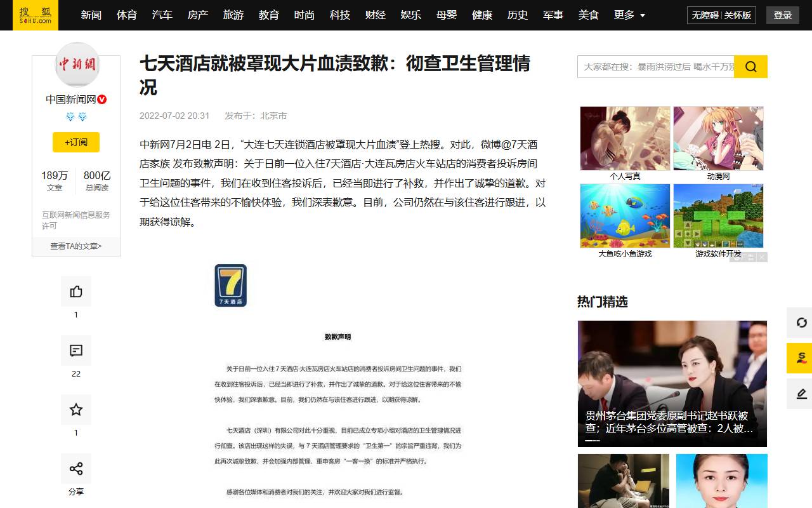Screen dimensions: 812x508
Task: Open the 教育 channel
Action: click(x=269, y=15)
